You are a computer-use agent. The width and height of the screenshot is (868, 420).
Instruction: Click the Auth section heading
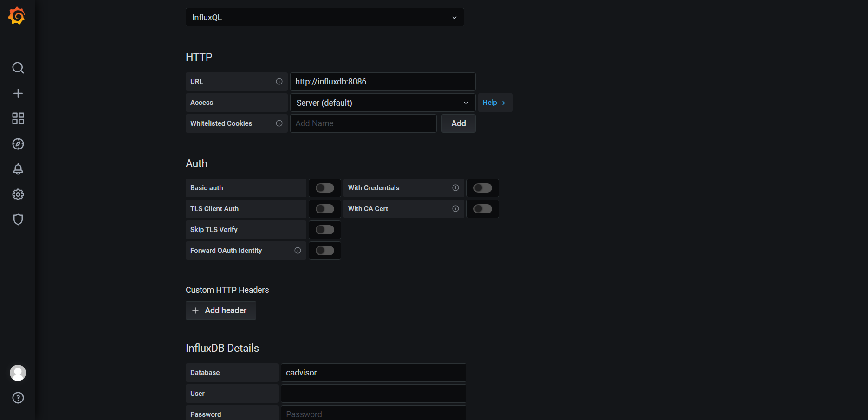[197, 163]
